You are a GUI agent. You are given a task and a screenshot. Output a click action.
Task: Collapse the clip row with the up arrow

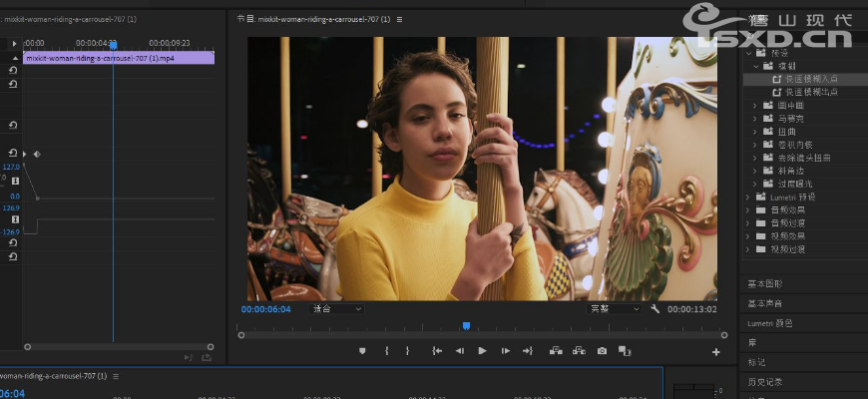(14, 58)
